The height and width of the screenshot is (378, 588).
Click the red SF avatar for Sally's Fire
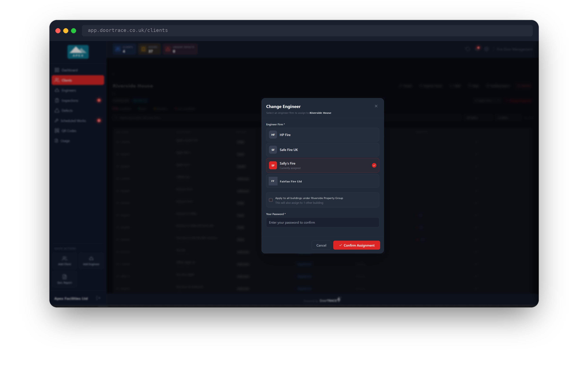(x=273, y=165)
